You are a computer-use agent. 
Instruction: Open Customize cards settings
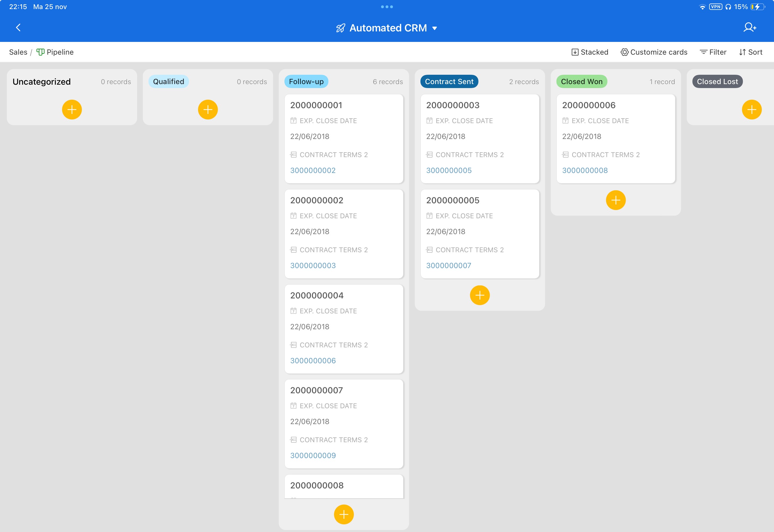tap(654, 52)
